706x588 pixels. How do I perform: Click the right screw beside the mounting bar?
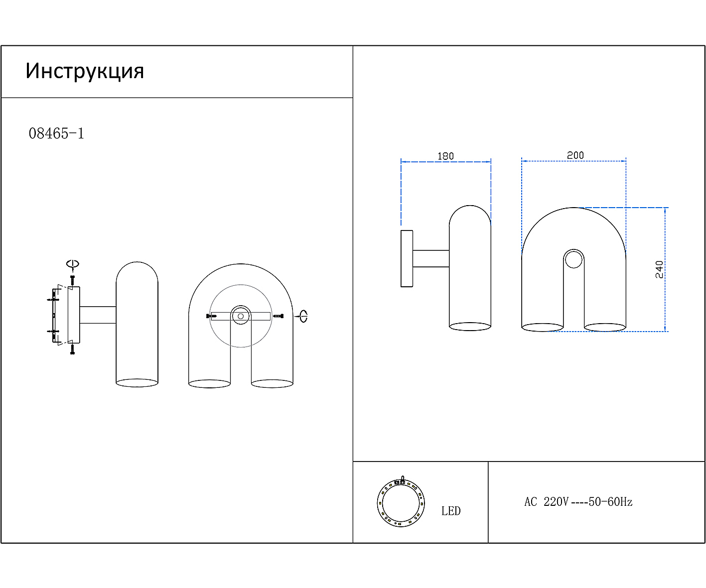278,316
